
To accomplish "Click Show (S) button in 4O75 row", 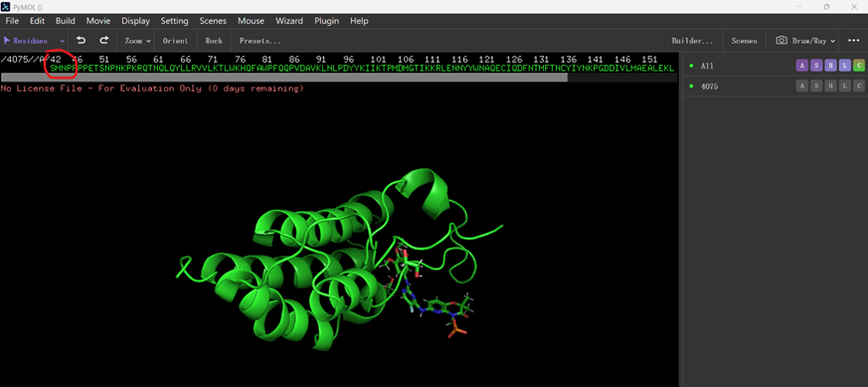I will point(816,86).
